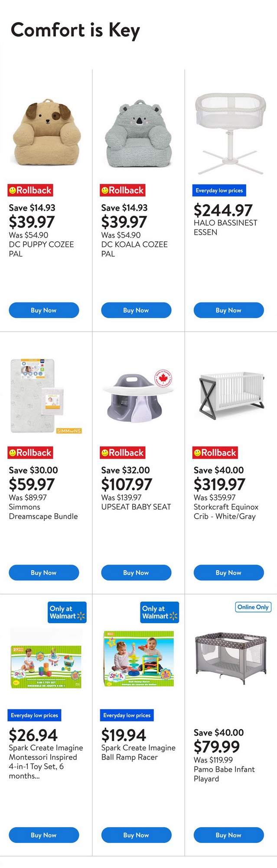Click the Only at Walmart badge on Ball Ramp Racer
Screen dimensions: 277x868
(160, 612)
